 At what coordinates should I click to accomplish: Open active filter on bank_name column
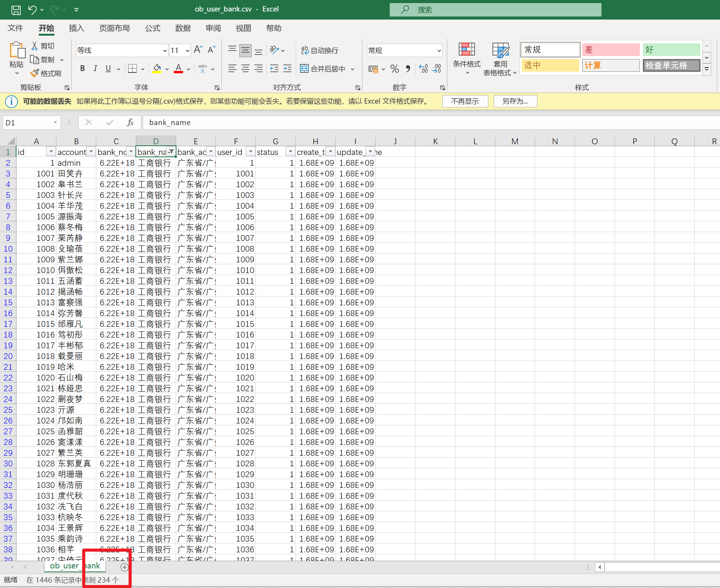pyautogui.click(x=171, y=152)
